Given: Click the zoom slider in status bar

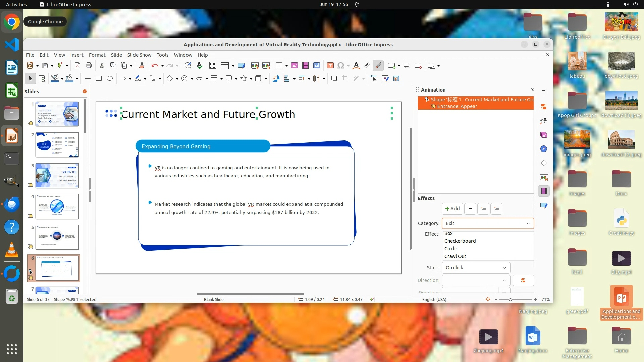Looking at the screenshot, I should 511,300.
